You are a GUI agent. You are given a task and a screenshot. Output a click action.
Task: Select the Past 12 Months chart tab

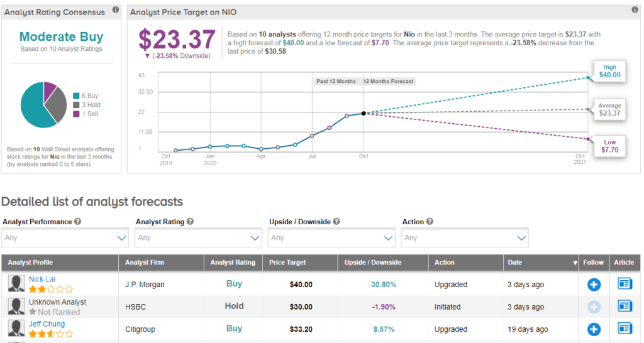(336, 81)
